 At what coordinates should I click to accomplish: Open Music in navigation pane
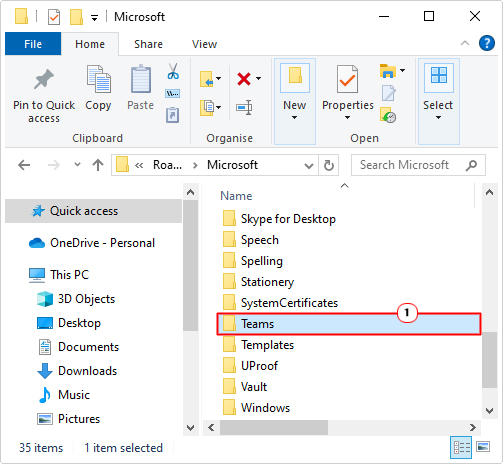[x=74, y=395]
